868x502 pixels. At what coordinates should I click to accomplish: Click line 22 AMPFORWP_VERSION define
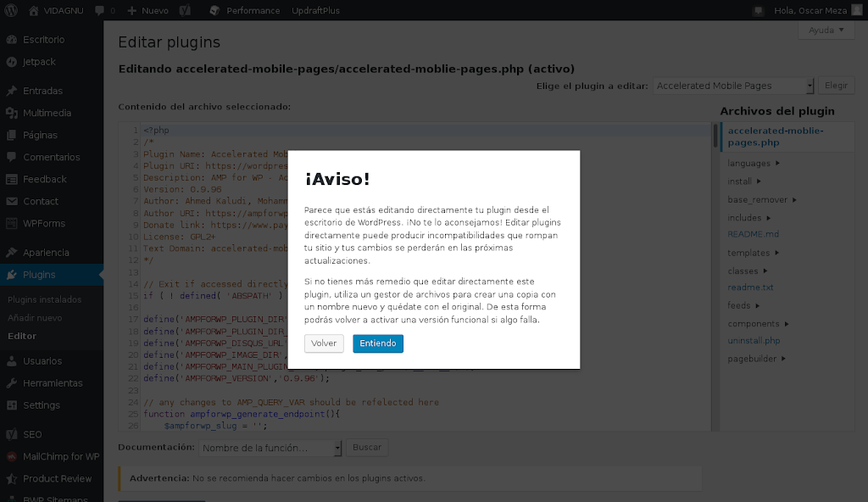236,378
